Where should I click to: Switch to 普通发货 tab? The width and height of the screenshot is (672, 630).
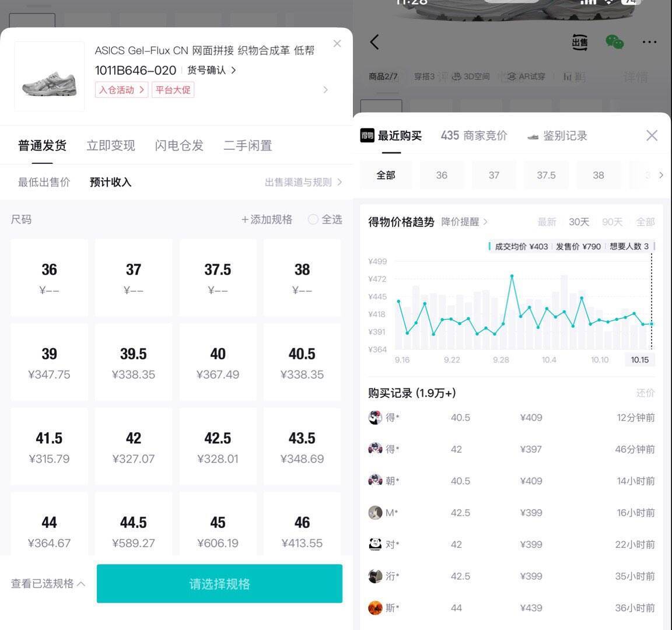42,146
